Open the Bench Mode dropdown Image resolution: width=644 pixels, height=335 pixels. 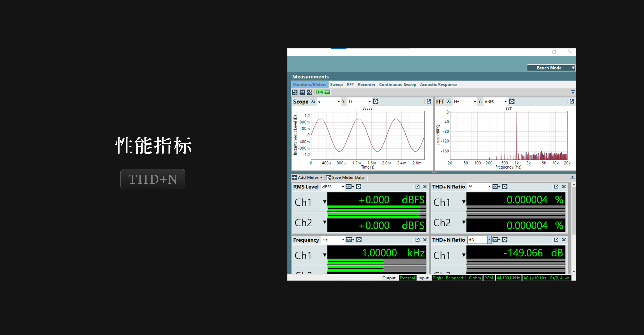551,68
